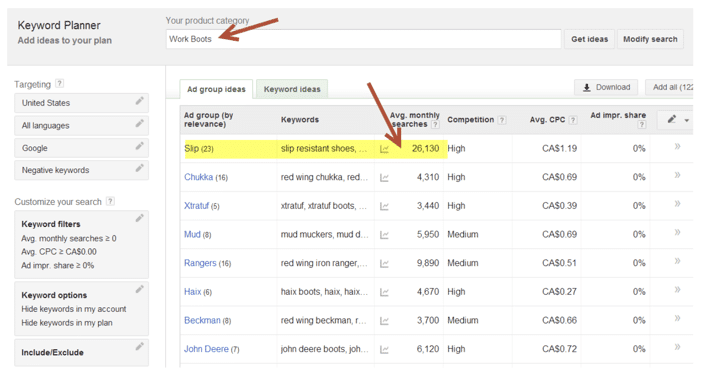Open trend chart icon for Chukka row
Image resolution: width=705 pixels, height=376 pixels.
click(x=384, y=178)
